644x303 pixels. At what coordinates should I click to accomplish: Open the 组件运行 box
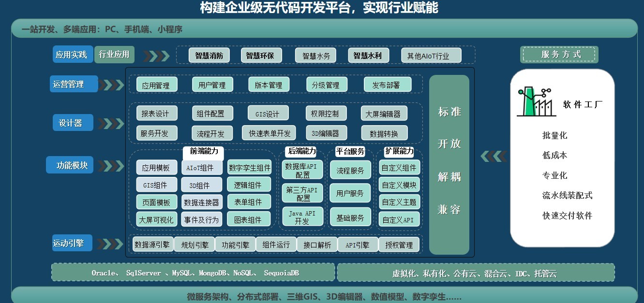(276, 245)
